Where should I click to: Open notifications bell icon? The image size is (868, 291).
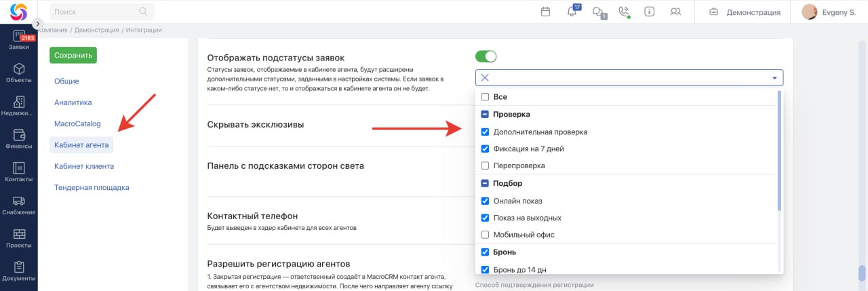click(572, 12)
